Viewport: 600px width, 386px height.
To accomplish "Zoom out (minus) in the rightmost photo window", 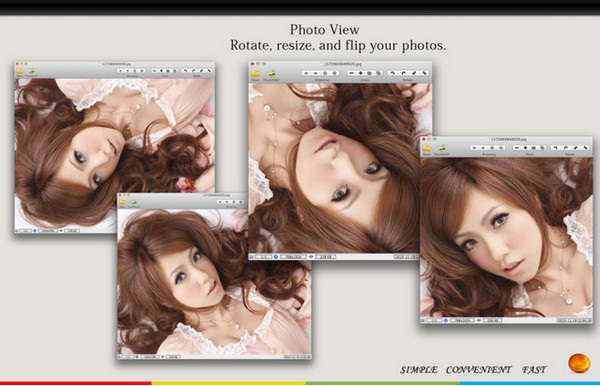I will point(517,148).
